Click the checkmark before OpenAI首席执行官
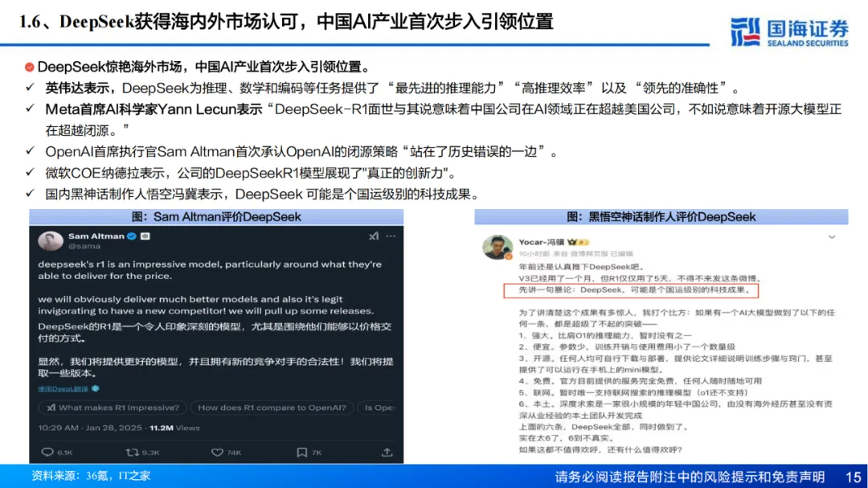The image size is (868, 488). 30,150
